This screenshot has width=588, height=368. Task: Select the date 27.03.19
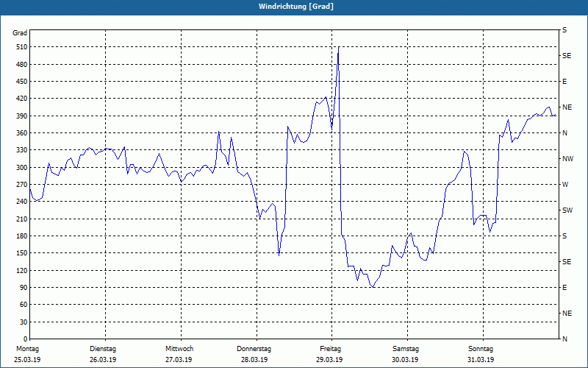(179, 360)
